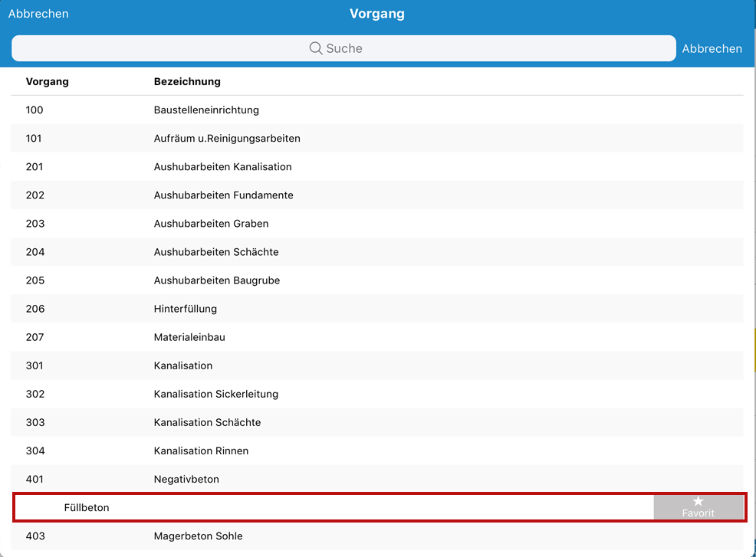Choose Aushubarbeiten Kanalisation
The image size is (756, 557).
tap(377, 167)
